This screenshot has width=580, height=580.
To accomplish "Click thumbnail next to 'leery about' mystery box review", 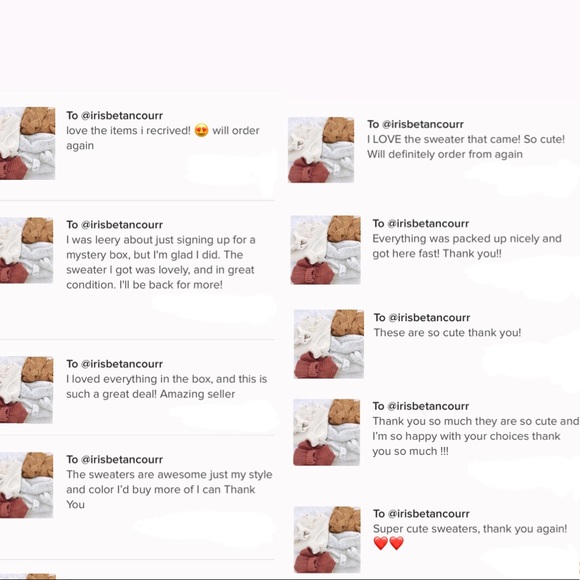I will (27, 250).
